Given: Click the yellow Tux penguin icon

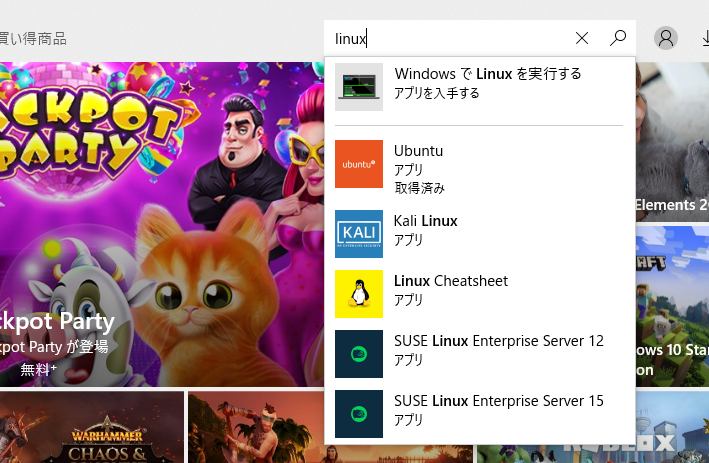Looking at the screenshot, I should [x=359, y=294].
